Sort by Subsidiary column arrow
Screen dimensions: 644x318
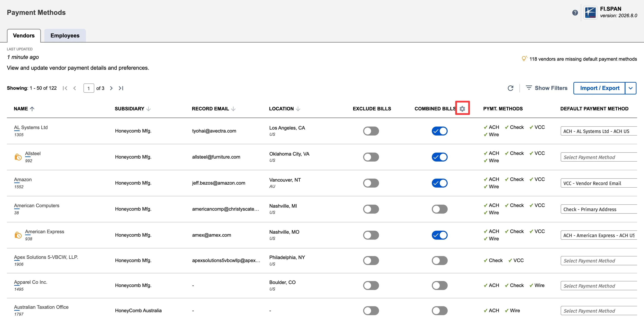coord(149,109)
